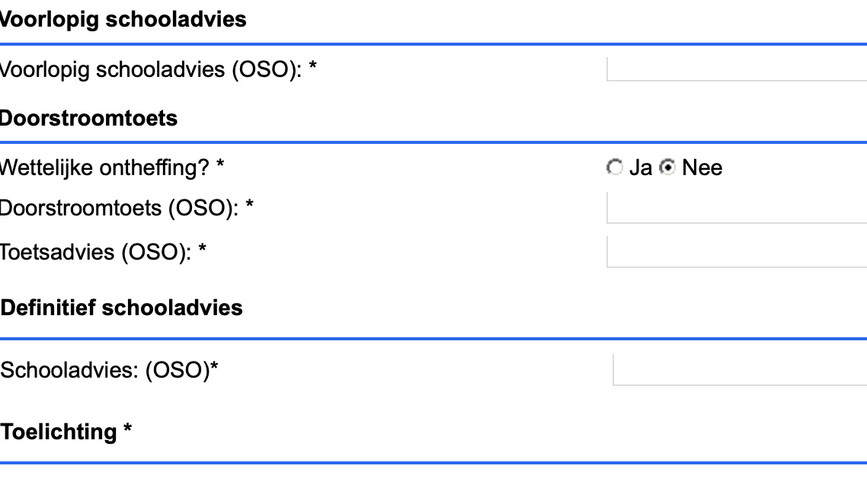
Task: Select the Nee radio button
Action: coord(667,167)
